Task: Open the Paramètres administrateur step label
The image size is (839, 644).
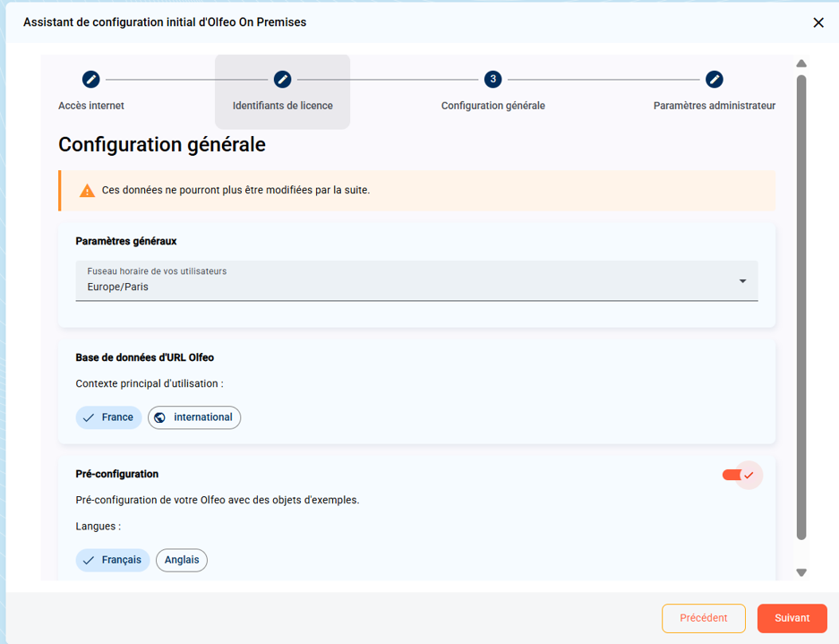Action: pos(714,106)
